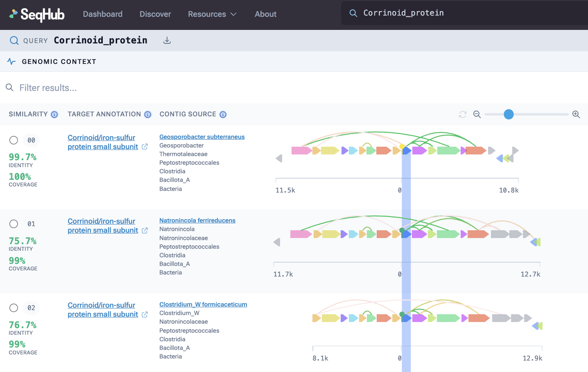Screen dimensions: 588x372
Task: Select radio button for result 01
Action: (14, 224)
